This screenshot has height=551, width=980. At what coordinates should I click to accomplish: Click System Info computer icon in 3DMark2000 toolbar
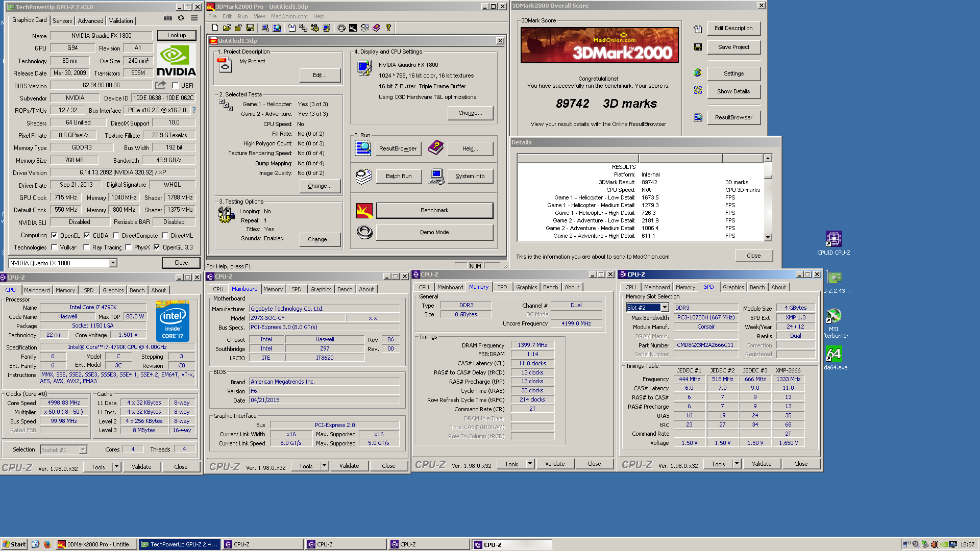click(265, 28)
